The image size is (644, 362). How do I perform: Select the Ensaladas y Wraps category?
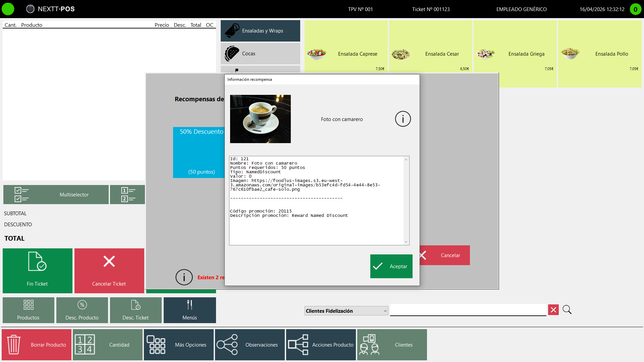pos(260,31)
